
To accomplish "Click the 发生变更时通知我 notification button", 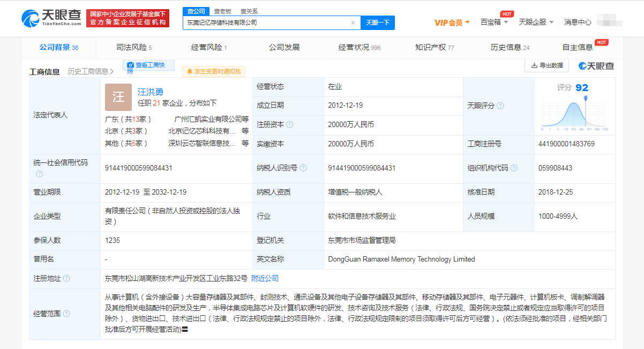I will 214,71.
